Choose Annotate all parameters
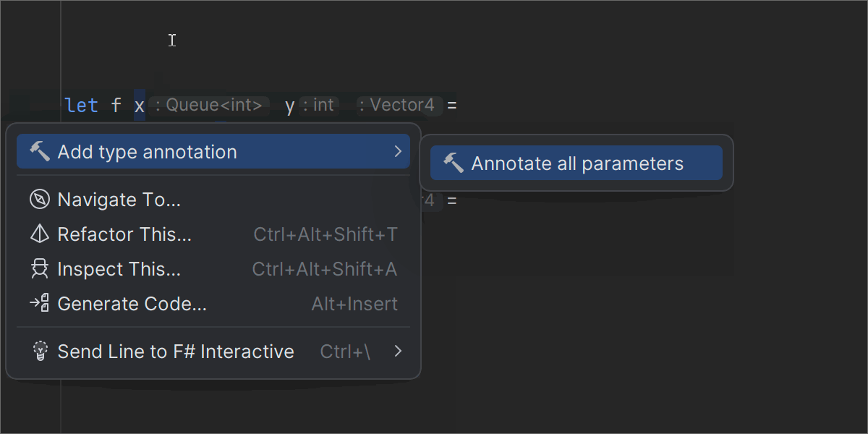Screen dimensions: 868x434 pyautogui.click(x=576, y=163)
